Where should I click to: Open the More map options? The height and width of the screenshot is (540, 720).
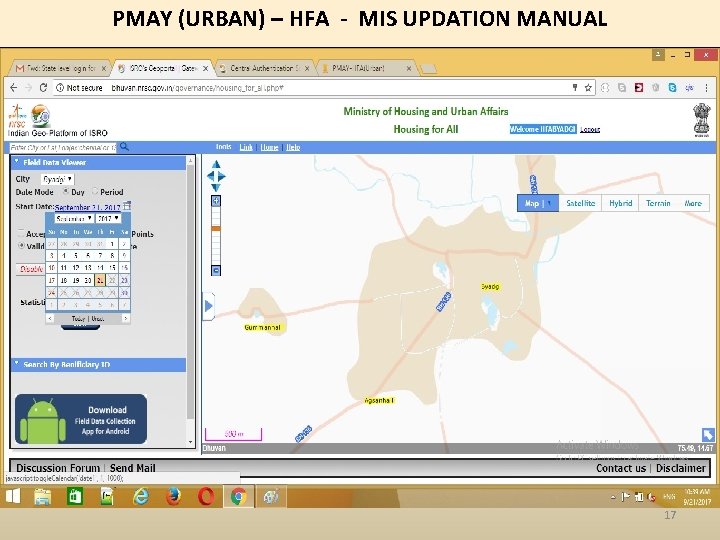pos(693,203)
